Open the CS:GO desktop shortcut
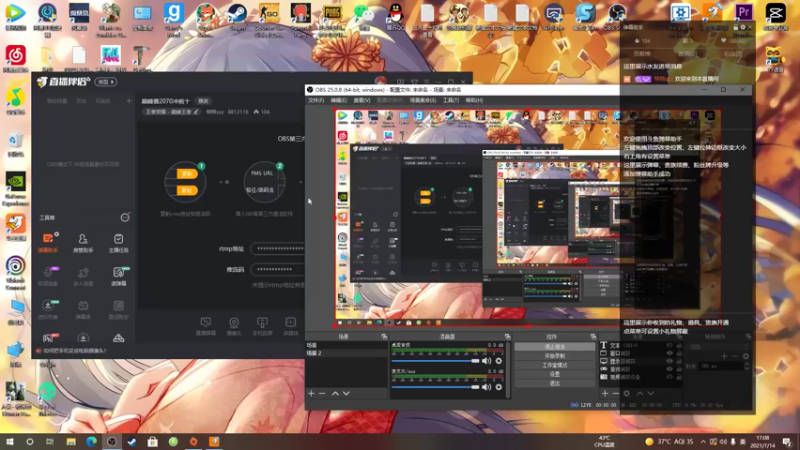Screen dimensions: 800x450 pos(269,19)
